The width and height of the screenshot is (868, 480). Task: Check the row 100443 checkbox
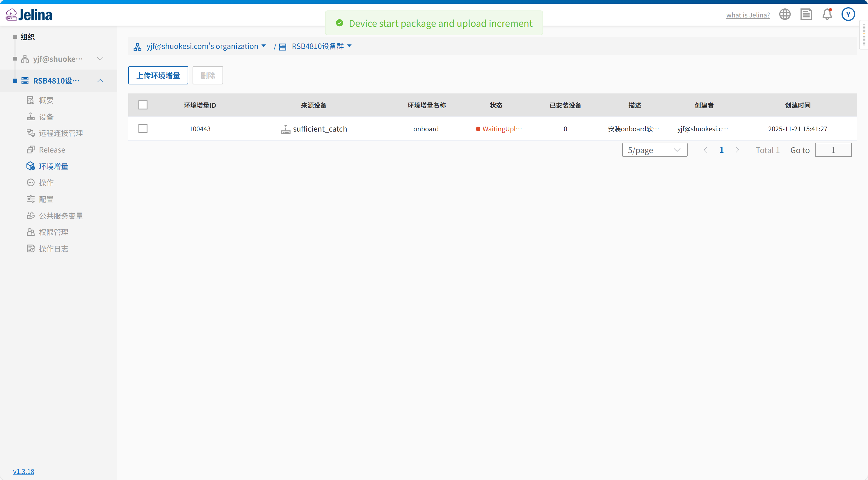click(x=143, y=129)
